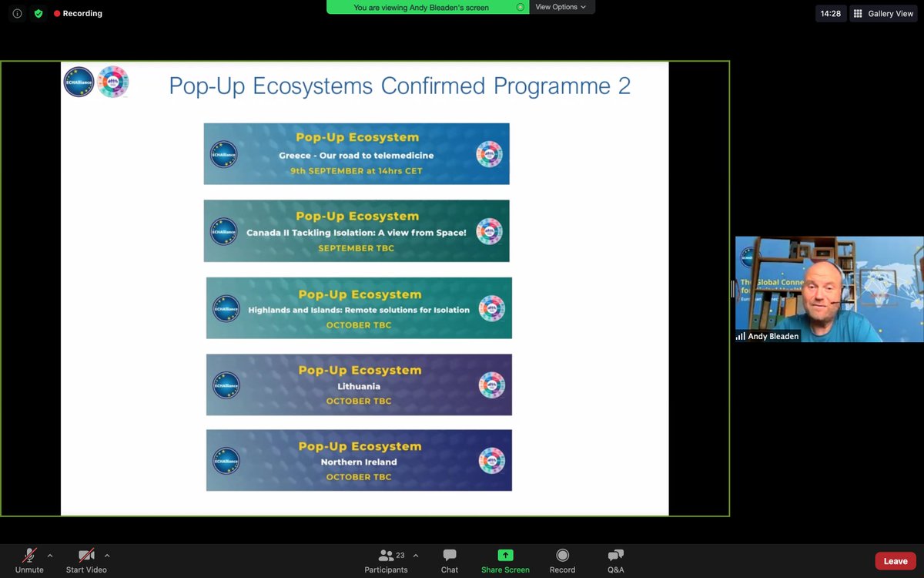Start Video camera toggle
Viewport: 924px width, 578px height.
pos(86,560)
